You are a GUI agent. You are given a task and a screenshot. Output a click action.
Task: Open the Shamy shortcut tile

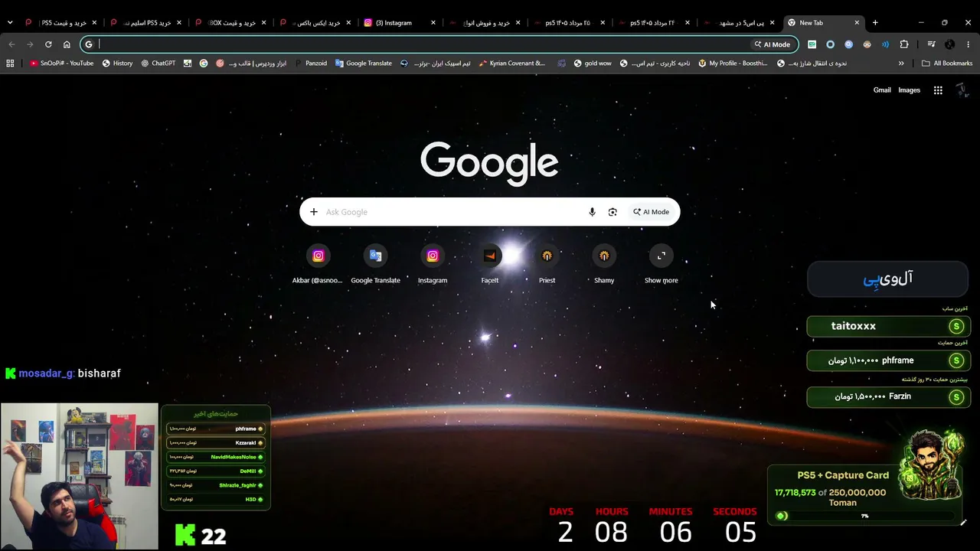coord(604,264)
